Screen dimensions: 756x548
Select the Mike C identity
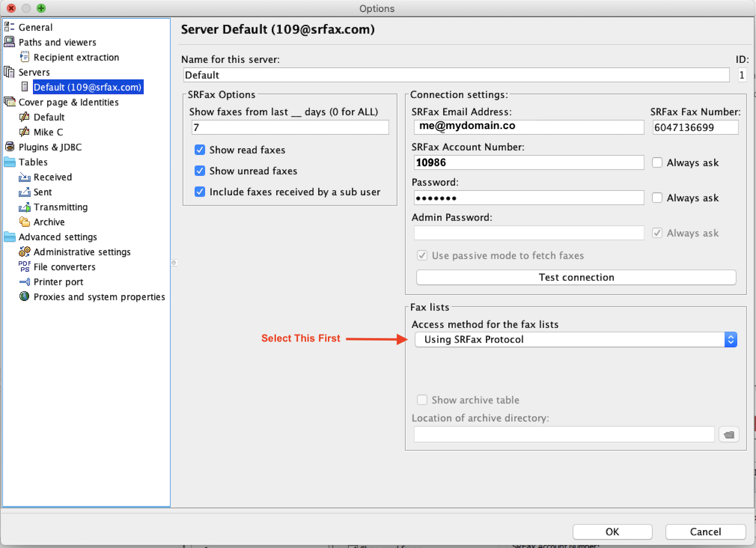(48, 132)
